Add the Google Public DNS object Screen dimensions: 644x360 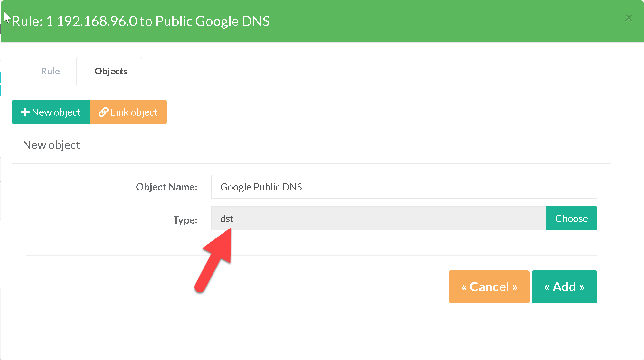pyautogui.click(x=564, y=287)
